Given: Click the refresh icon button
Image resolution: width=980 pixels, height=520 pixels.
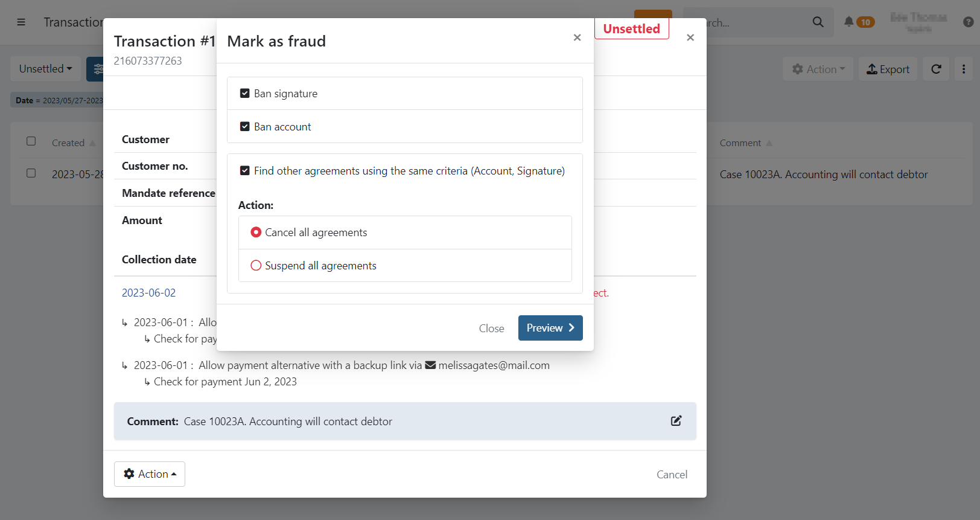Looking at the screenshot, I should pyautogui.click(x=936, y=69).
